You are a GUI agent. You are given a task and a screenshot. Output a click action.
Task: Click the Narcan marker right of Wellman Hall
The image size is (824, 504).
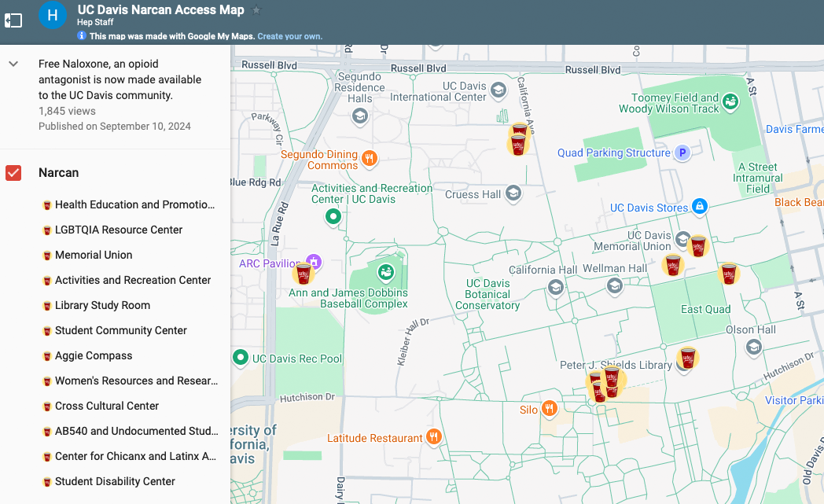coord(673,265)
